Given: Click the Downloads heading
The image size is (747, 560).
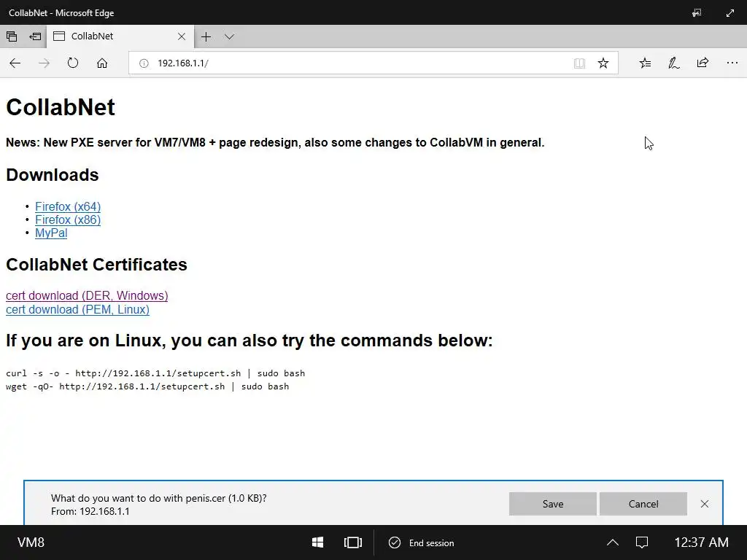Looking at the screenshot, I should click(53, 175).
